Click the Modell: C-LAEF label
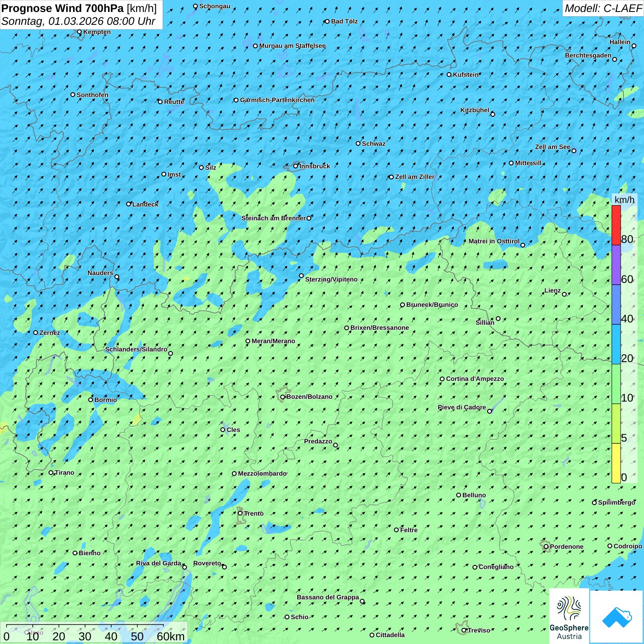 (x=603, y=8)
